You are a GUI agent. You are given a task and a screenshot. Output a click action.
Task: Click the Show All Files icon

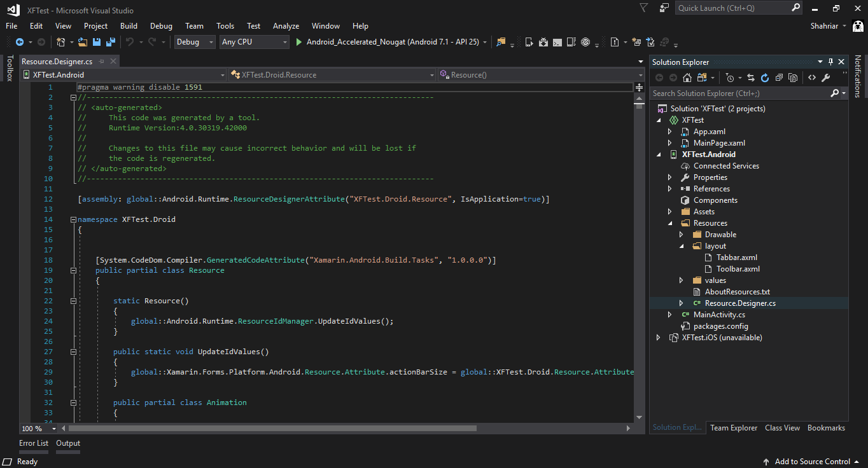point(792,78)
